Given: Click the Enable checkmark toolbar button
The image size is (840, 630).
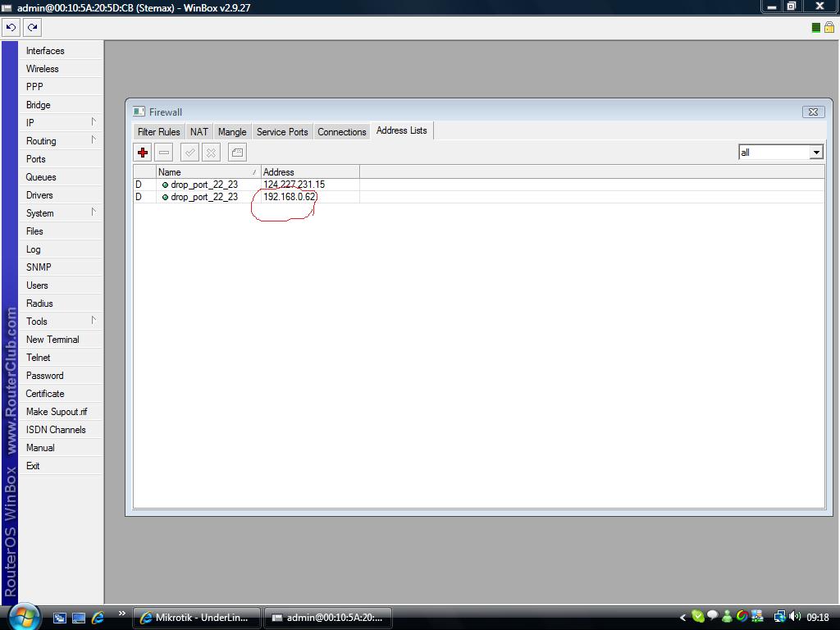Looking at the screenshot, I should click(189, 153).
